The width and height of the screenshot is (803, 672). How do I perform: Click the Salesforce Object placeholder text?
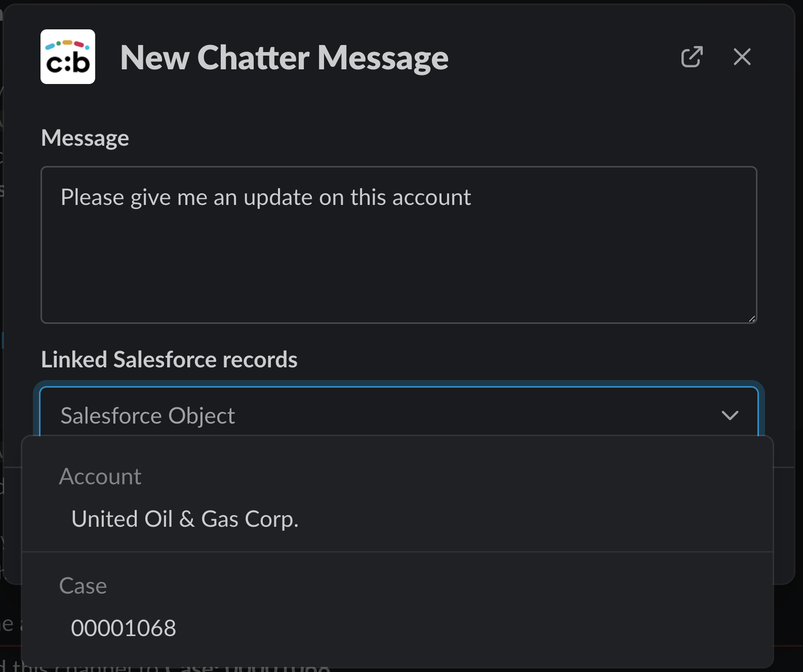pyautogui.click(x=147, y=416)
